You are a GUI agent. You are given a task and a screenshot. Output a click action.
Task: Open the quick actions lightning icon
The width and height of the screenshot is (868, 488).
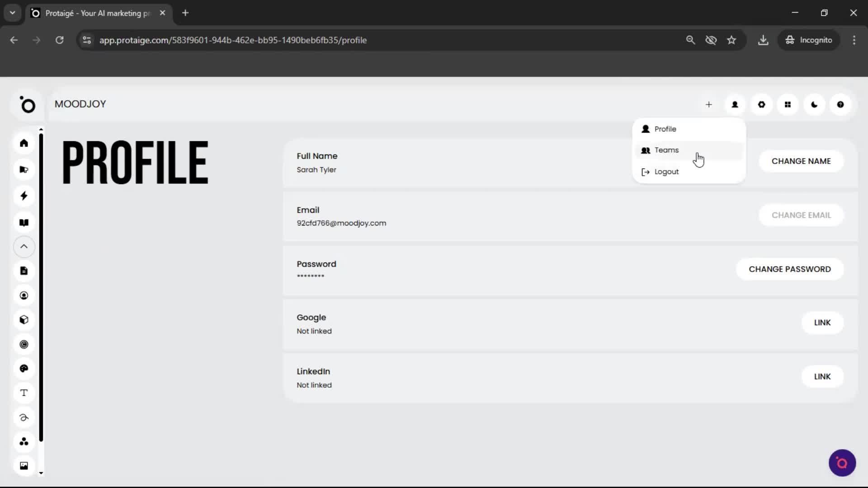[24, 196]
